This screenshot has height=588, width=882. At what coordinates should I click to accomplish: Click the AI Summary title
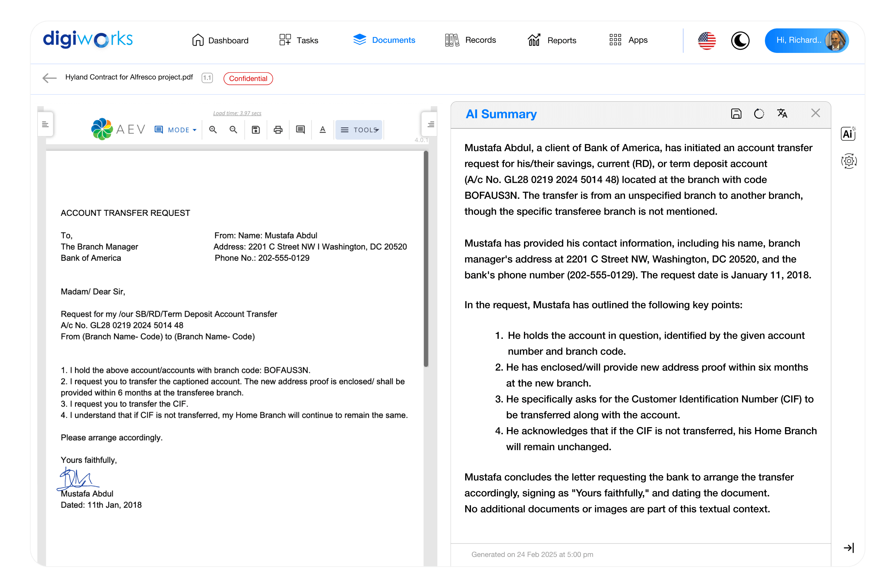501,114
